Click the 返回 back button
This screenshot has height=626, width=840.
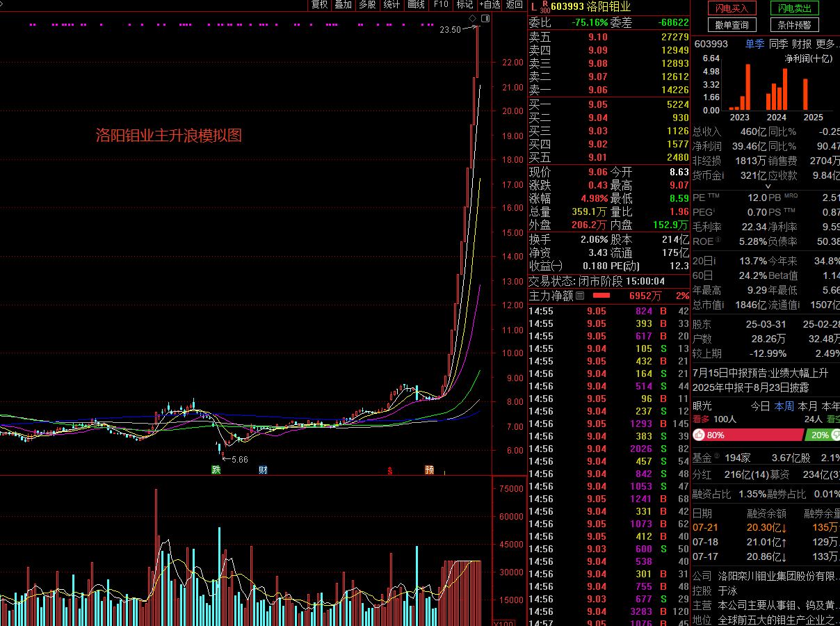coord(514,5)
